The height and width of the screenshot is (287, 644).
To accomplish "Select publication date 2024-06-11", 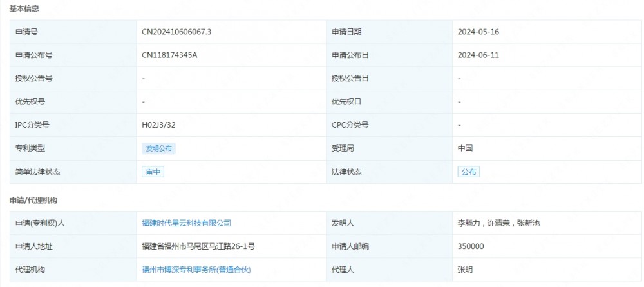I will pos(478,55).
